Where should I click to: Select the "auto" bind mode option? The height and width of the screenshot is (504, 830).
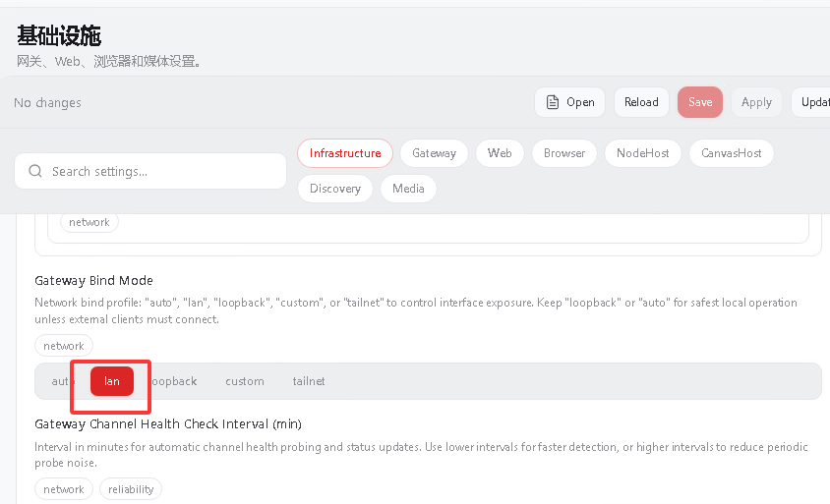click(62, 381)
